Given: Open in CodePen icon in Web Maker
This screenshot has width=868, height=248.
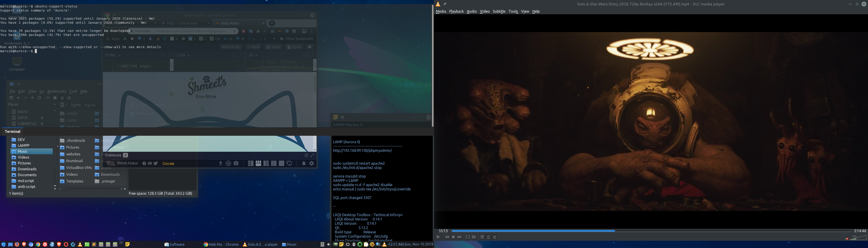Looking at the screenshot, I should tap(228, 163).
